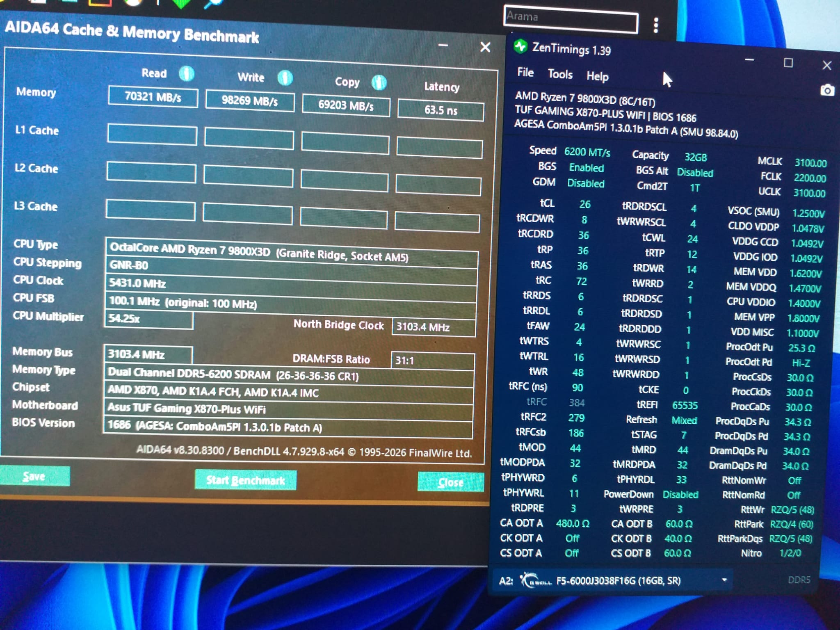This screenshot has height=630, width=840.
Task: Click the Memory Bus value field
Action: 148,355
